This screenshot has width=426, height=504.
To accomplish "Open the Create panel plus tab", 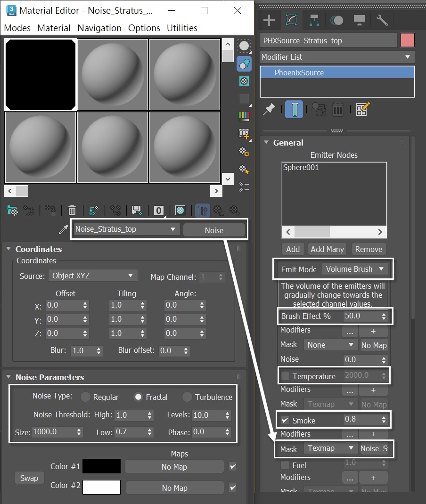I will (x=269, y=20).
